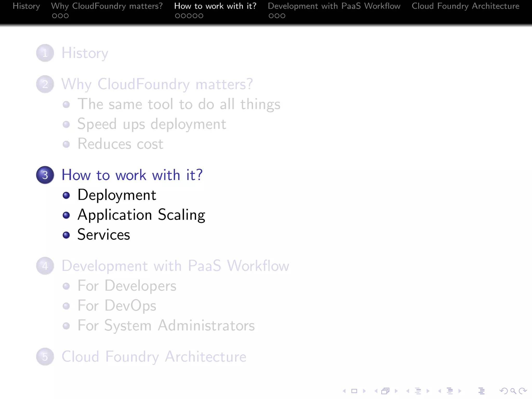Click the numbered ball 1 beside History

pyautogui.click(x=45, y=53)
